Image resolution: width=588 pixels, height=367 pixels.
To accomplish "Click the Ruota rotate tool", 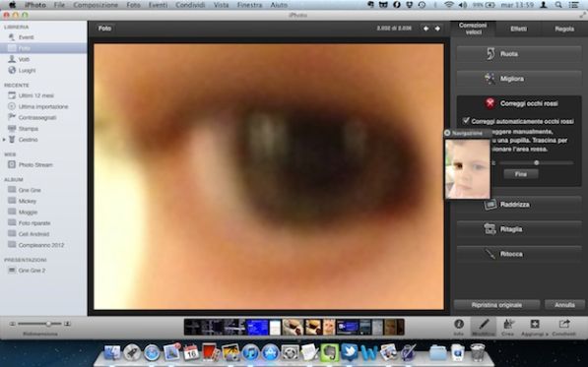I will 519,54.
